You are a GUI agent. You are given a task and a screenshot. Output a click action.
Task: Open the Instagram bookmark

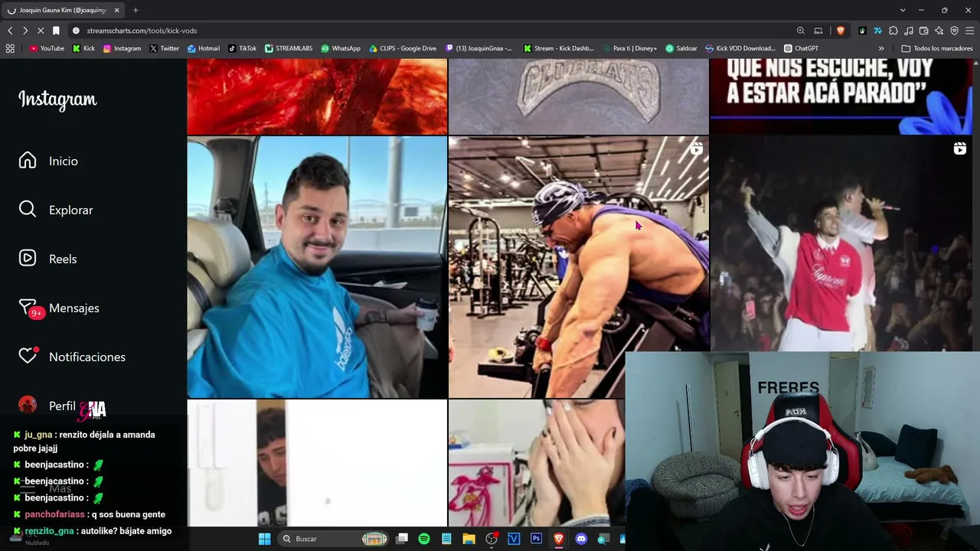(x=122, y=48)
